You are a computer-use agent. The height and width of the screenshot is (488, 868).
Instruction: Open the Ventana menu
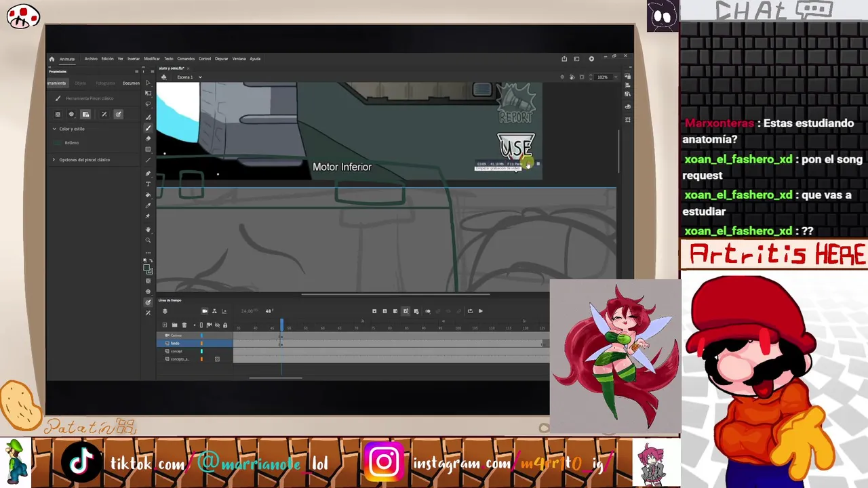239,59
